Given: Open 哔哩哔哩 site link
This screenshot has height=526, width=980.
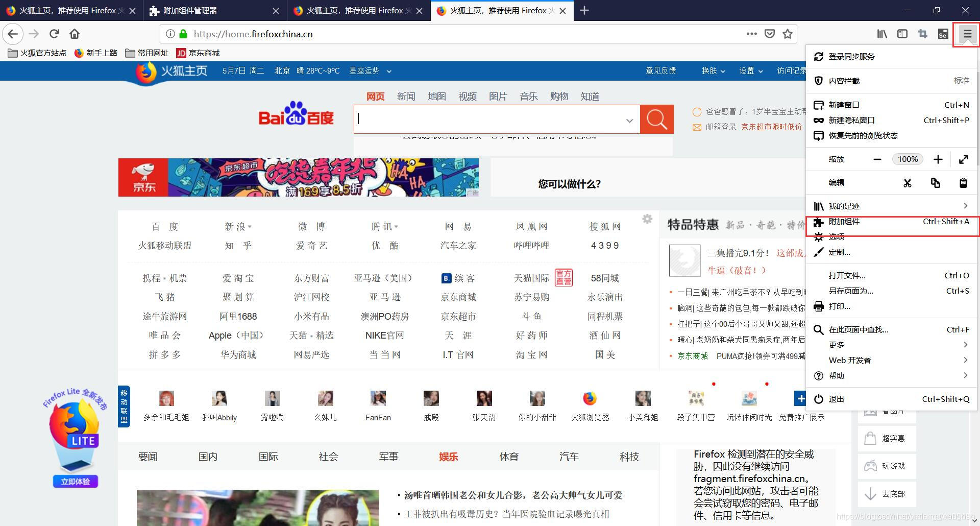Looking at the screenshot, I should point(531,246).
